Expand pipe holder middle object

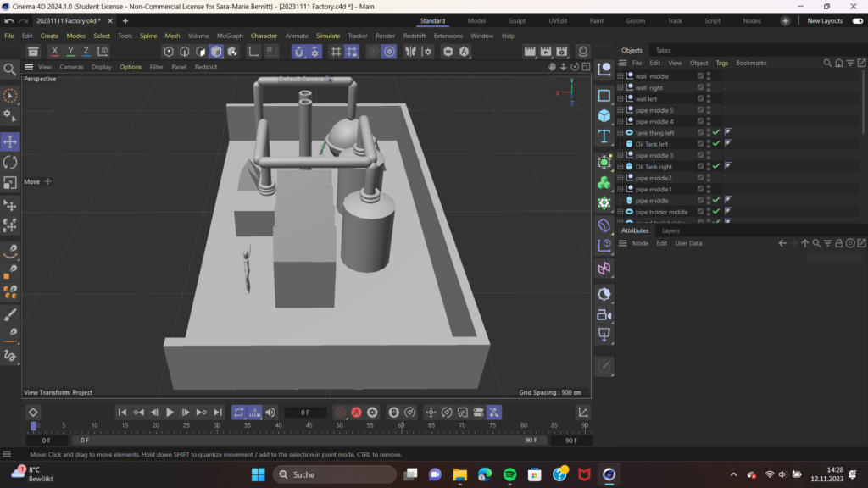(620, 212)
